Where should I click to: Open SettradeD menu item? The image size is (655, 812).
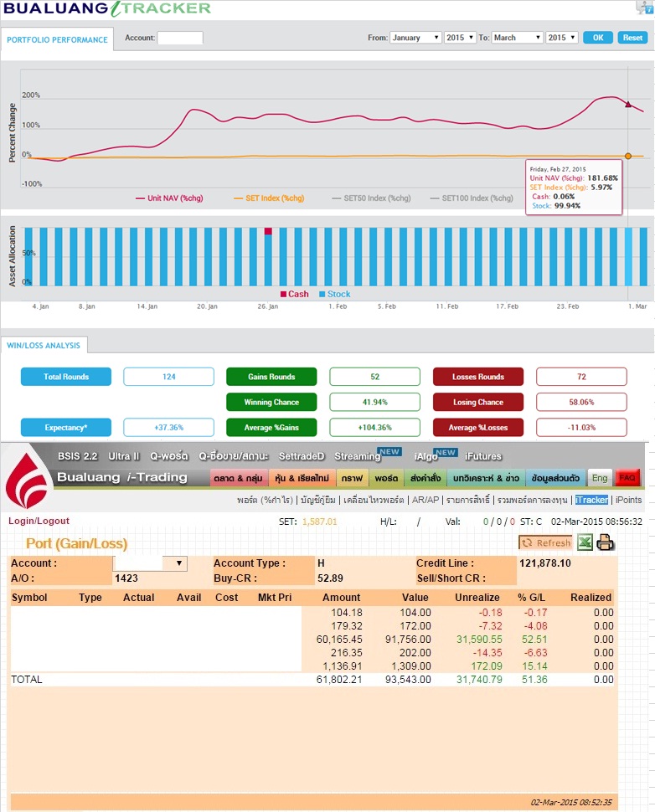302,456
